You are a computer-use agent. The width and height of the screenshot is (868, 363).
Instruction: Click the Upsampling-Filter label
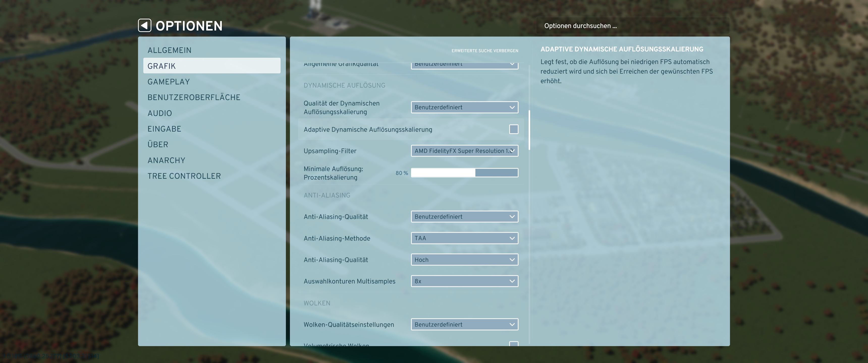click(330, 151)
